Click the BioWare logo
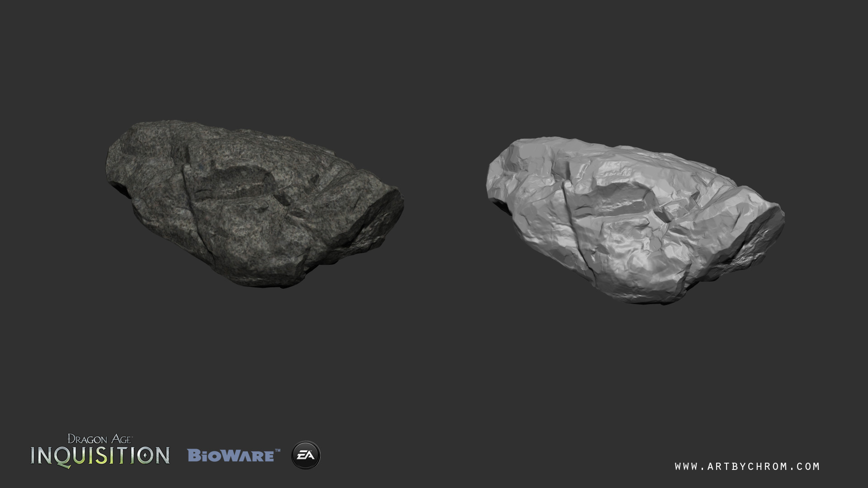868x488 pixels. coord(234,455)
